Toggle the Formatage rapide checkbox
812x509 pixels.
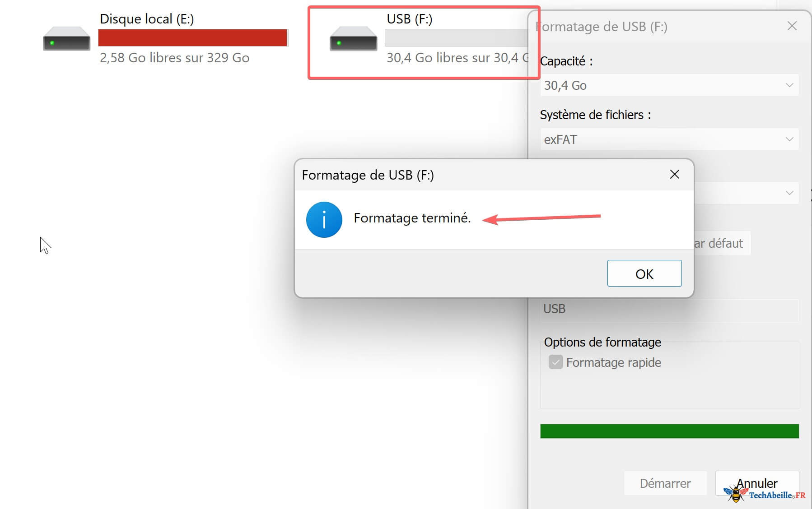click(555, 362)
